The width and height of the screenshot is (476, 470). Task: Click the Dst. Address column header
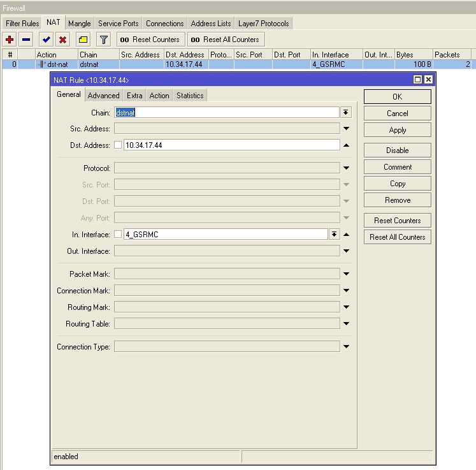tap(186, 55)
